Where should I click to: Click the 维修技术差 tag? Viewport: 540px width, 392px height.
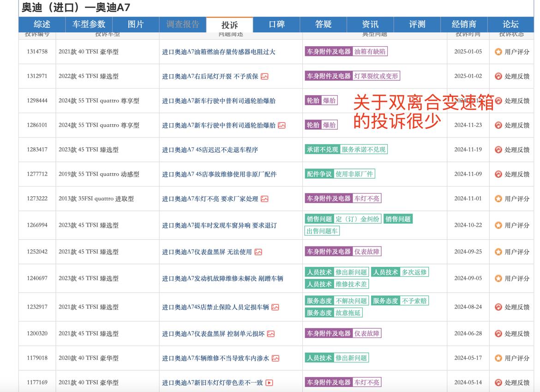(x=351, y=284)
